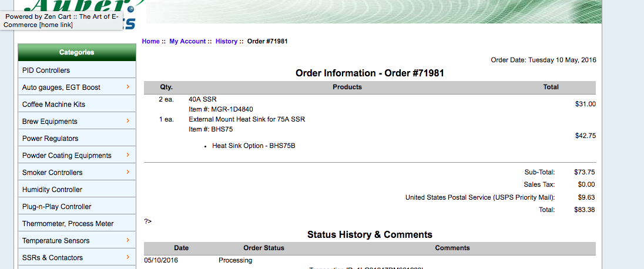Click the Categories sidebar header
The image size is (644, 269).
click(77, 52)
